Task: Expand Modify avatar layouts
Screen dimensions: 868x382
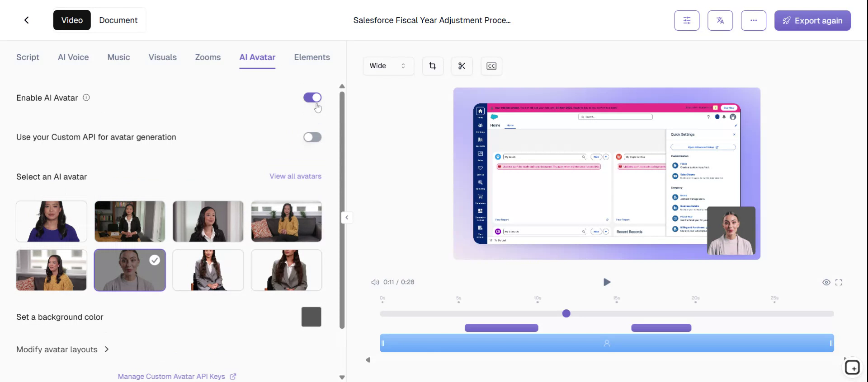Action: [x=62, y=349]
